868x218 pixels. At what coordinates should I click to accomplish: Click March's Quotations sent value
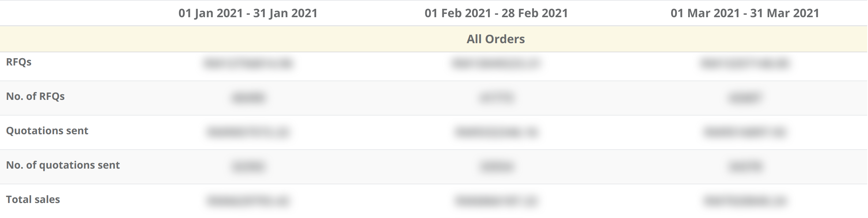[745, 132]
